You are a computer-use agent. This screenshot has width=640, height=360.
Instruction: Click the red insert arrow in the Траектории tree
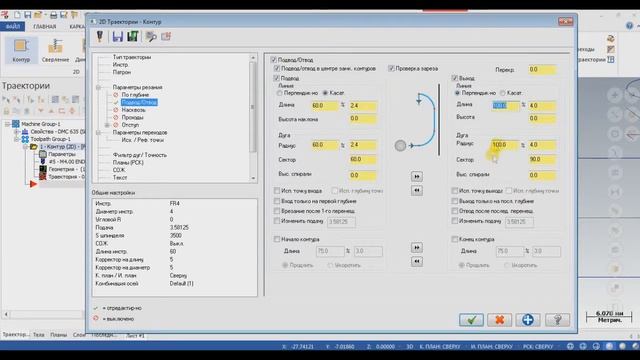coord(33,184)
